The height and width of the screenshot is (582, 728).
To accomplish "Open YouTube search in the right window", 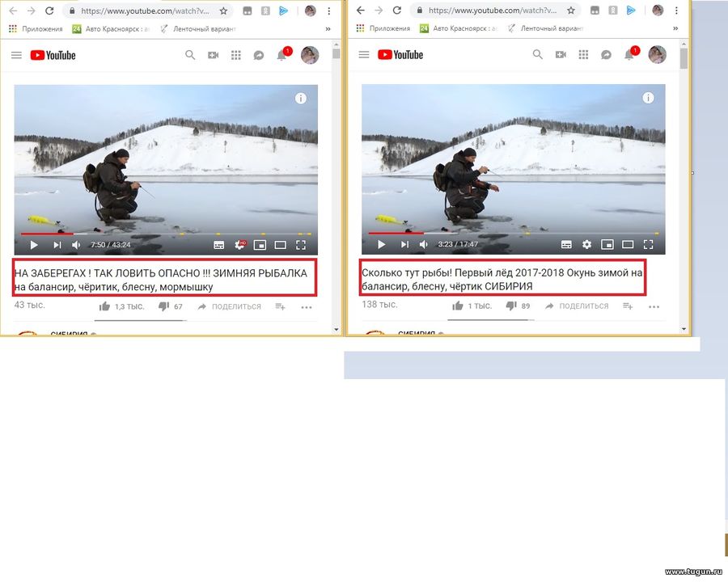I will pyautogui.click(x=537, y=55).
